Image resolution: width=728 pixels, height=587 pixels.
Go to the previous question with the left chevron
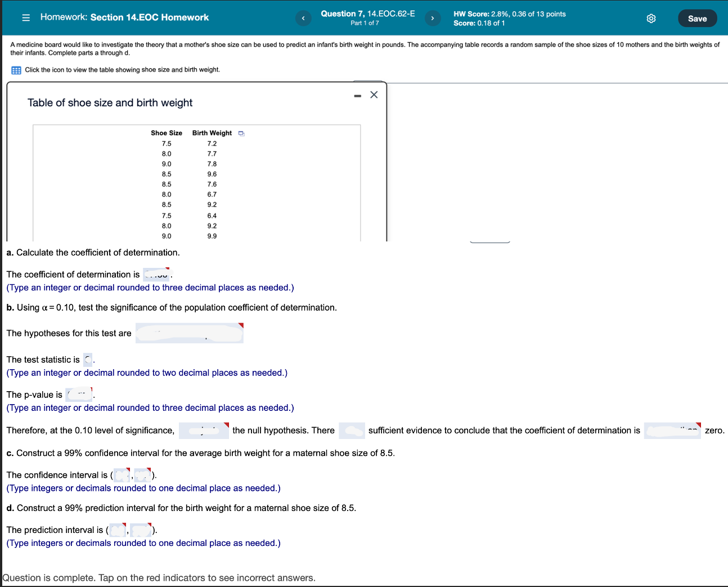[x=303, y=18]
